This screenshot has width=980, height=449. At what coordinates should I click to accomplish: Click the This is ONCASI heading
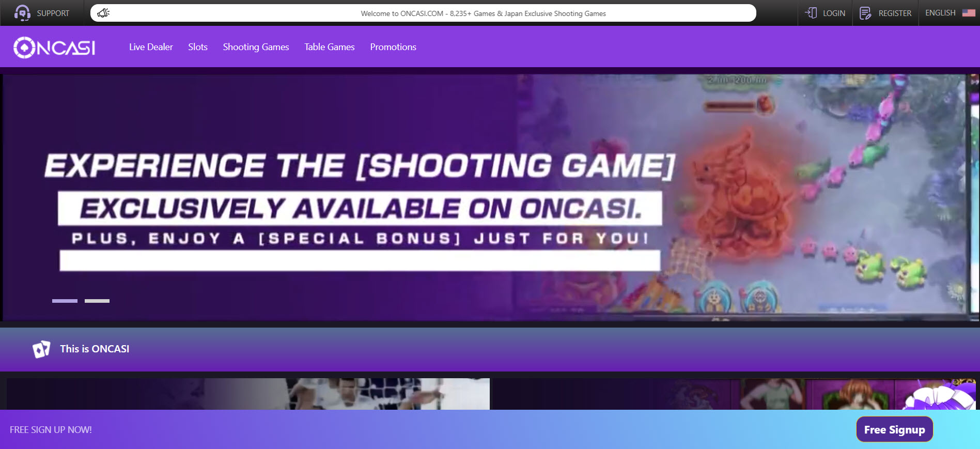(95, 349)
